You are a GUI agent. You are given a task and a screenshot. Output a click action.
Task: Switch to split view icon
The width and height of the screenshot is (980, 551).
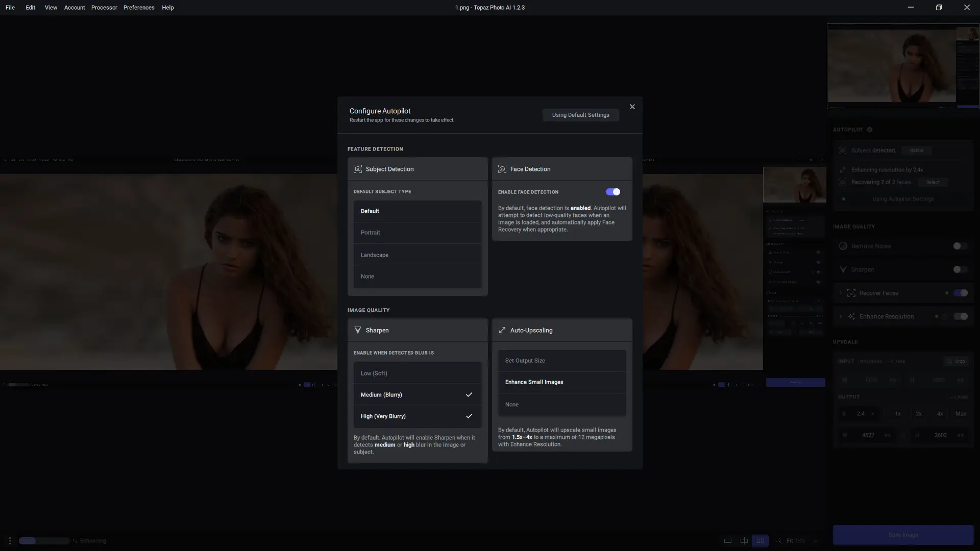click(x=744, y=541)
